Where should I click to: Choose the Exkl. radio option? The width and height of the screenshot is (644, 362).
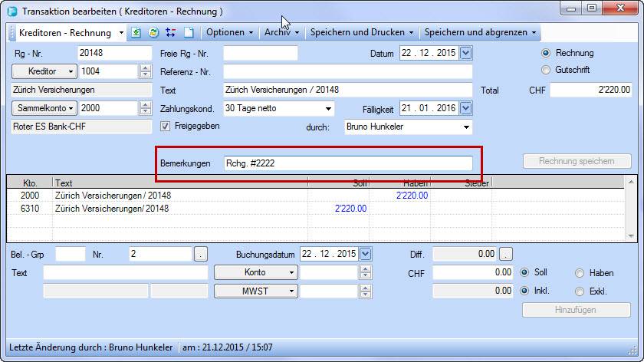click(x=580, y=291)
